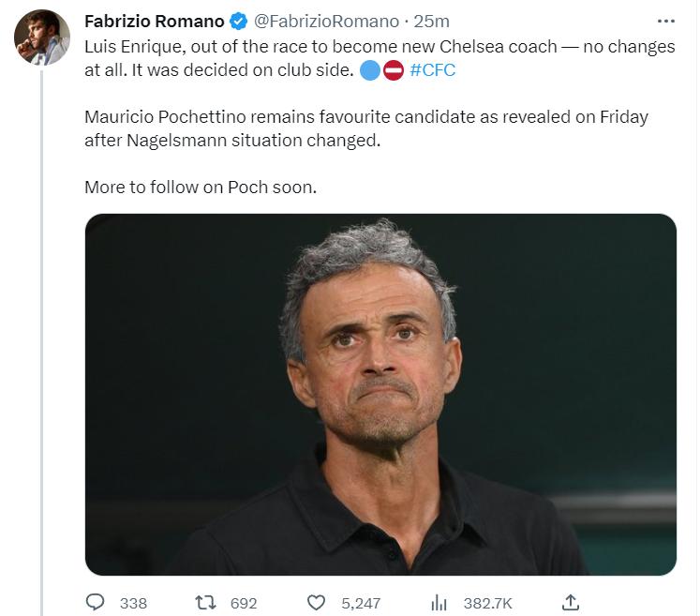Click the blue verified badge

pos(238,21)
